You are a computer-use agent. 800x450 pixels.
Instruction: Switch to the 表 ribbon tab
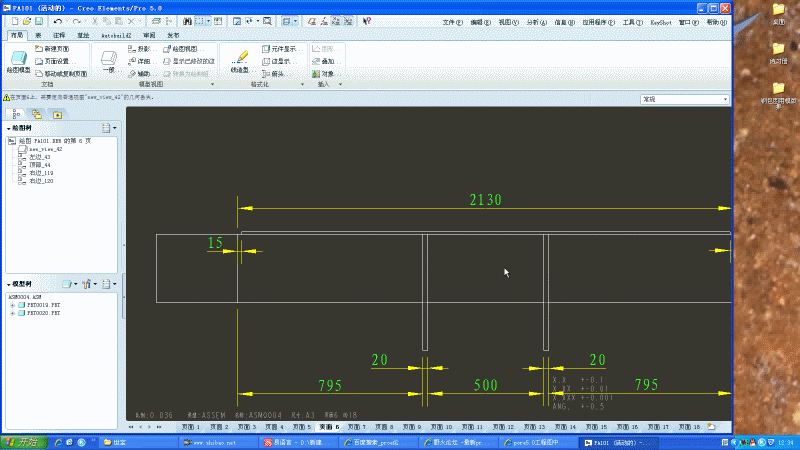[38, 36]
